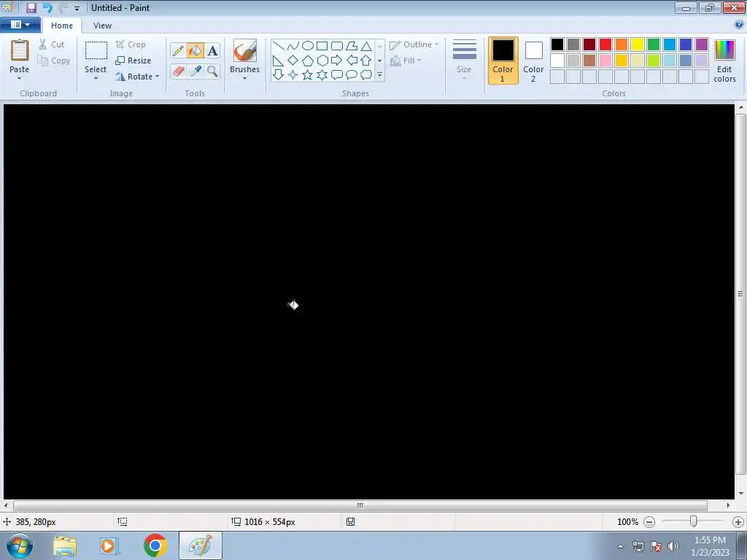Screen dimensions: 747x560
Task: Choose the Cloud callout shape
Action: coord(366,75)
